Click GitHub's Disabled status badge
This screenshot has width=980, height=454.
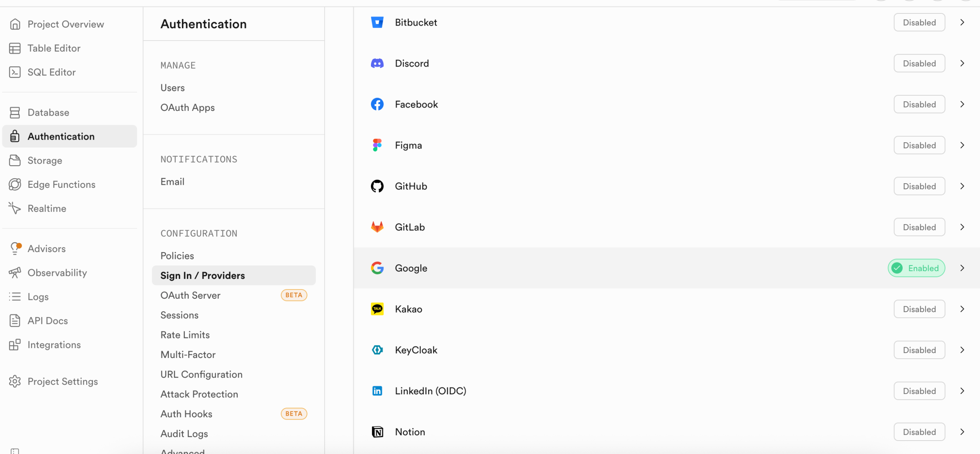919,186
